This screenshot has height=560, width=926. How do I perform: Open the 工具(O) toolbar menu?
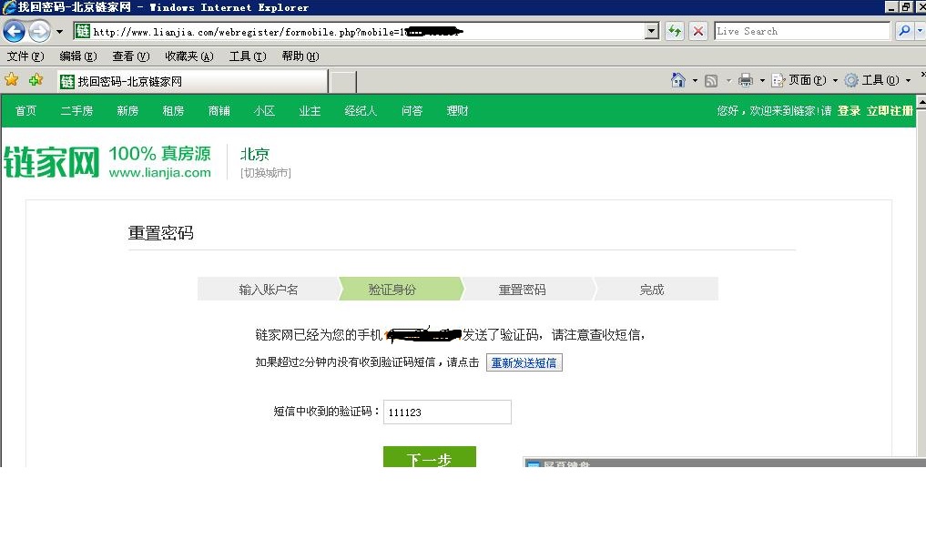tap(877, 80)
